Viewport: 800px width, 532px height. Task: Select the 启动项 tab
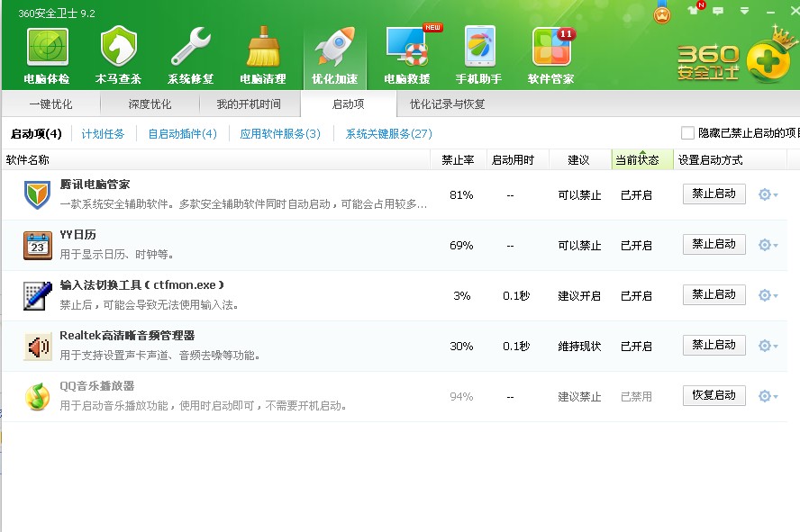click(x=349, y=104)
